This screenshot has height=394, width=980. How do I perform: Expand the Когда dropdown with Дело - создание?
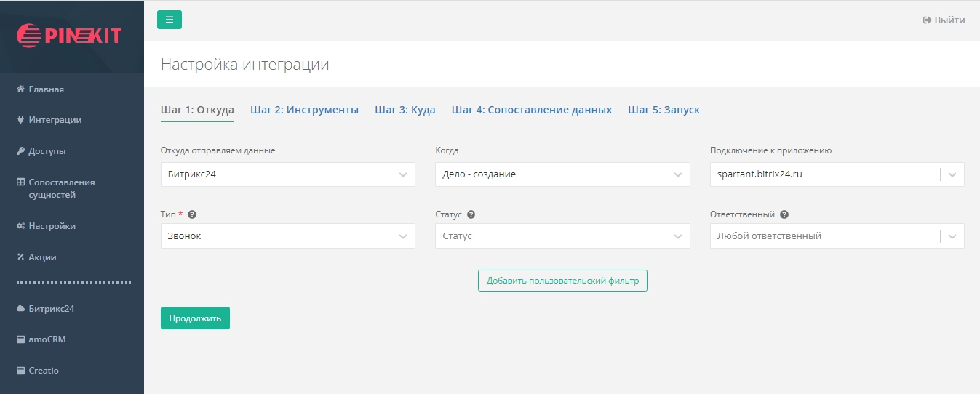[x=562, y=174]
